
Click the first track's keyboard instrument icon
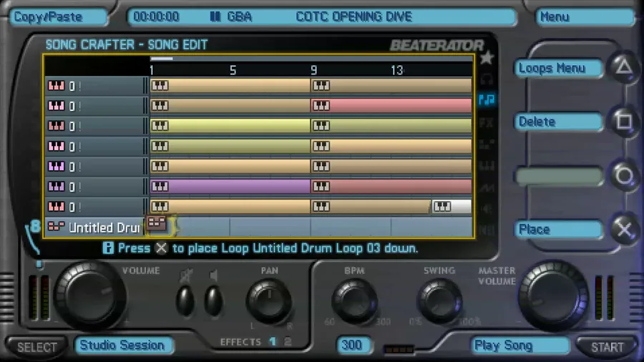57,86
